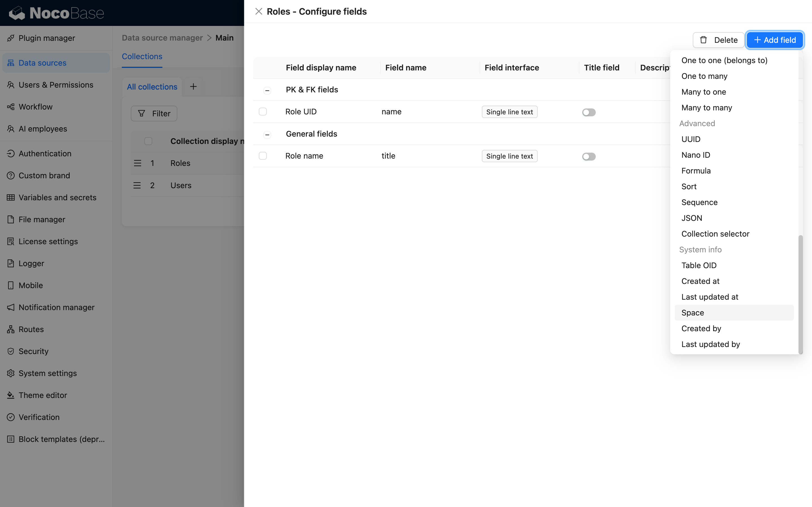The width and height of the screenshot is (812, 507).
Task: Select Space from field type menu
Action: click(692, 313)
